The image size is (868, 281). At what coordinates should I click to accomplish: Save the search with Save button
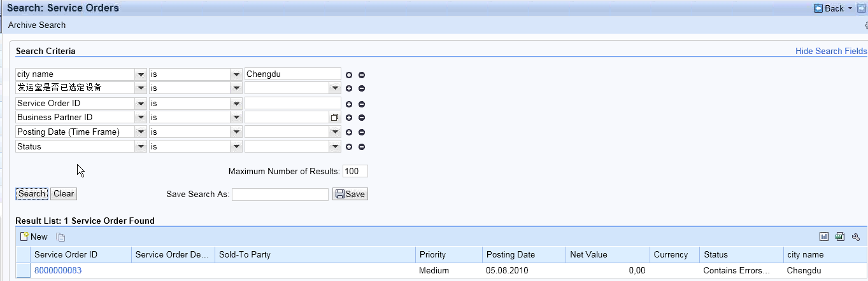point(350,195)
